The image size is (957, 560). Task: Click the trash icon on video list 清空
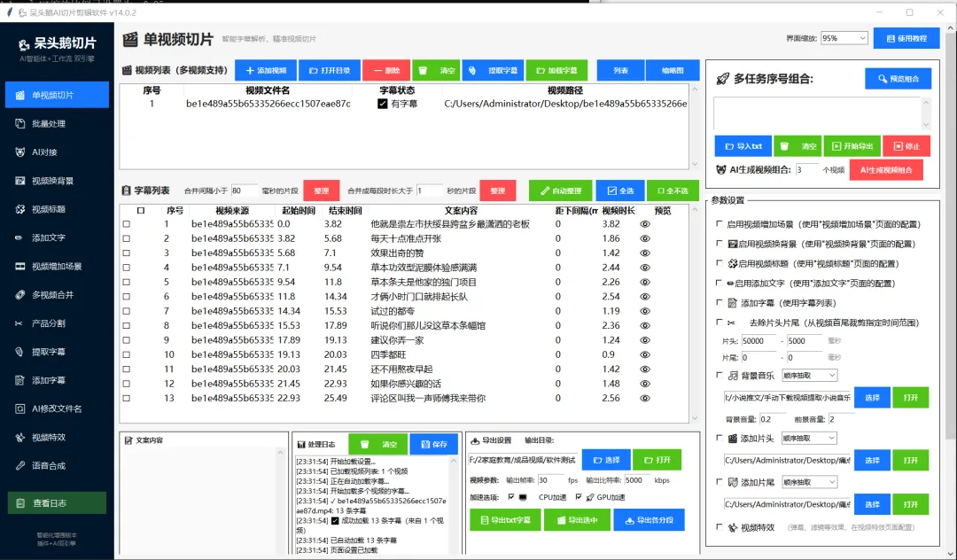coord(423,71)
